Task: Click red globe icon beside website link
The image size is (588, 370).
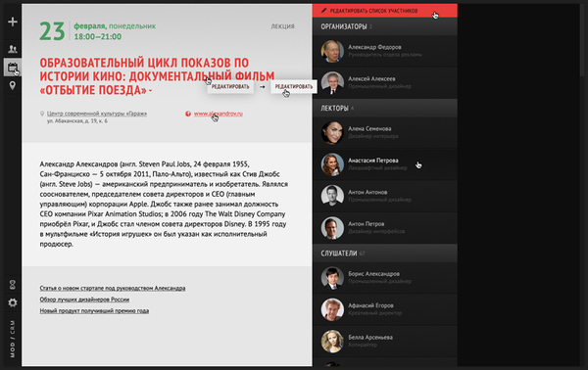Action: click(188, 114)
